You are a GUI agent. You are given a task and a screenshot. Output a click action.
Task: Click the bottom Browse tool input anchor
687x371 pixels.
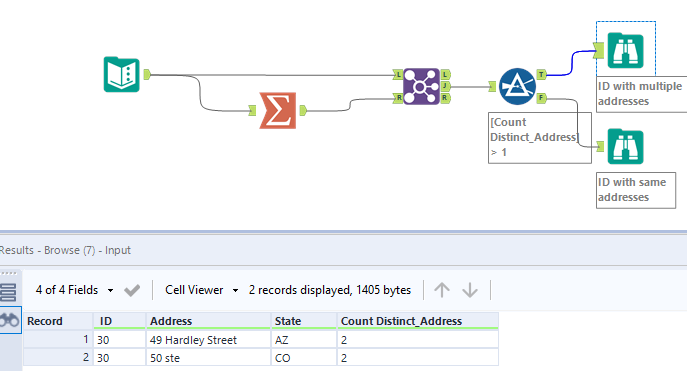click(600, 146)
